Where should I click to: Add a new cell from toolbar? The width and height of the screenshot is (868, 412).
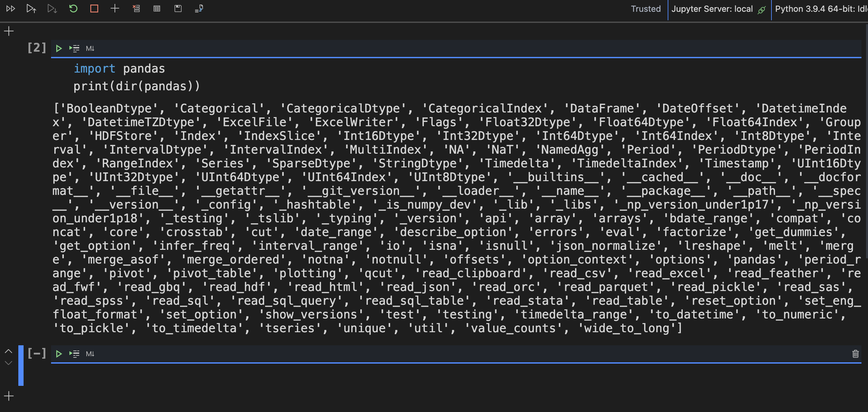pos(115,9)
